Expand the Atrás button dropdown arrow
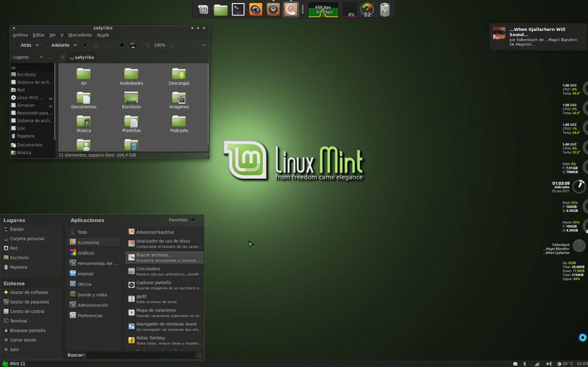588x367 pixels. click(36, 45)
